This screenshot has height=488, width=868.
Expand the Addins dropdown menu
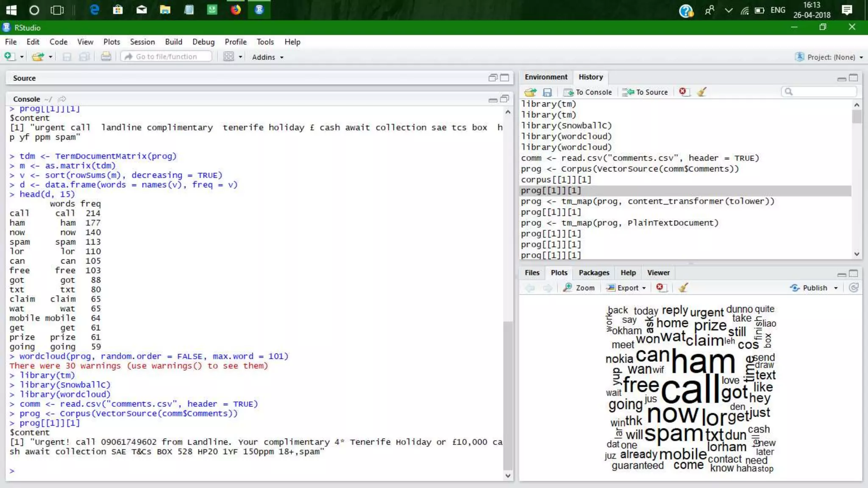coord(267,57)
